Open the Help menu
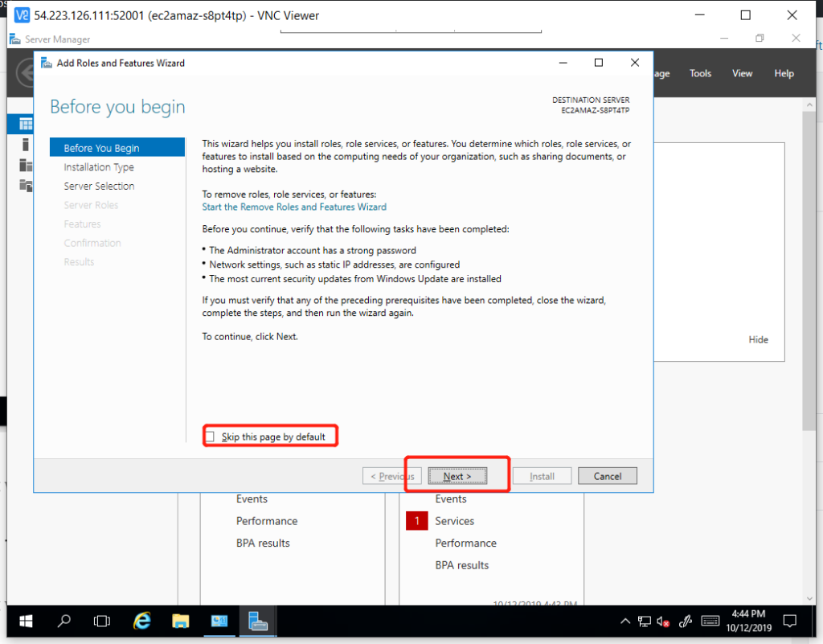Image resolution: width=823 pixels, height=644 pixels. tap(784, 73)
